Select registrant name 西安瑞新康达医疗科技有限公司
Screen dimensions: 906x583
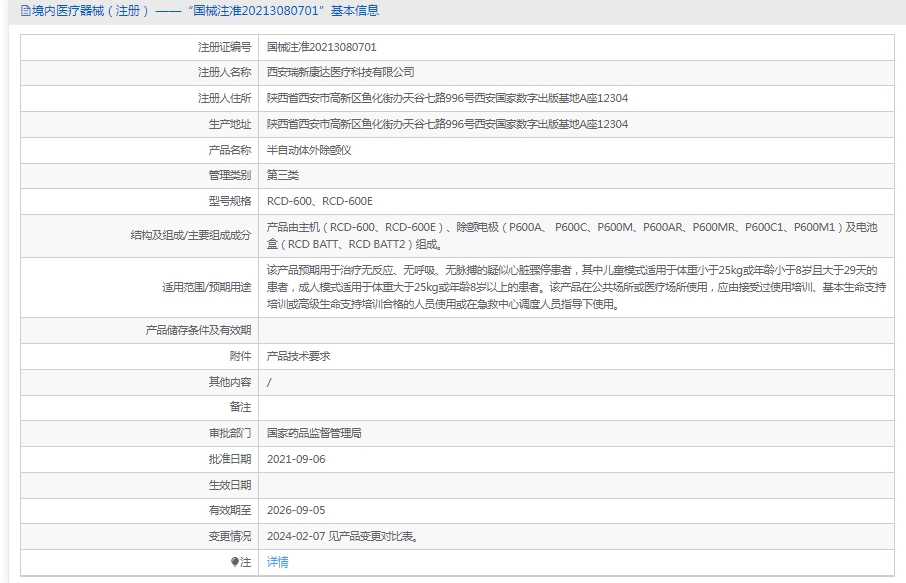[x=340, y=73]
